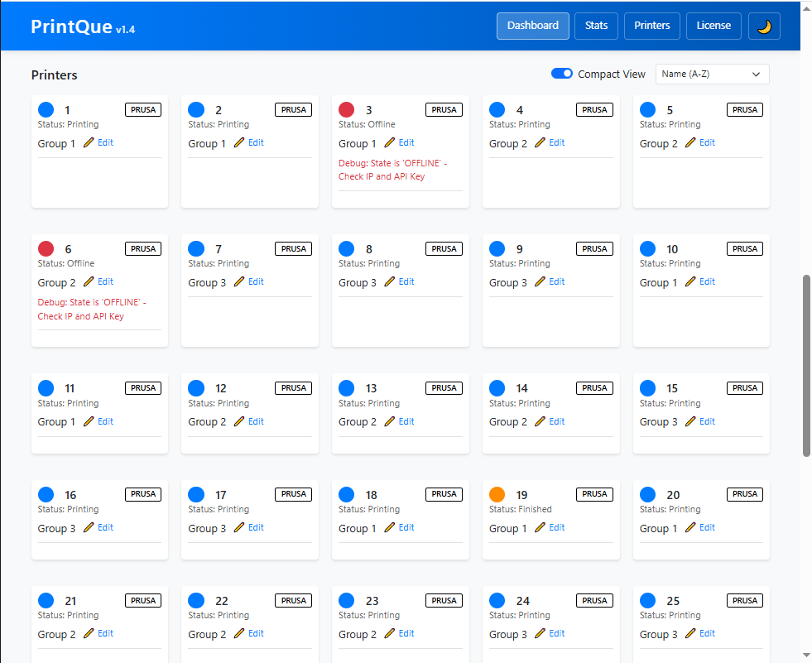Click the Printers section heading
812x663 pixels.
[x=55, y=75]
